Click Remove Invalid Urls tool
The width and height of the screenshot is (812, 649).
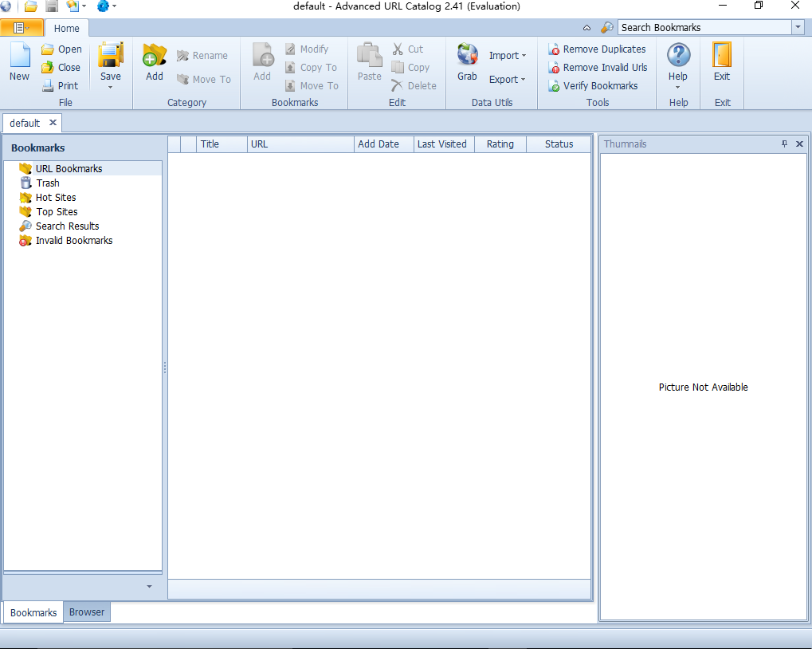[x=598, y=68]
